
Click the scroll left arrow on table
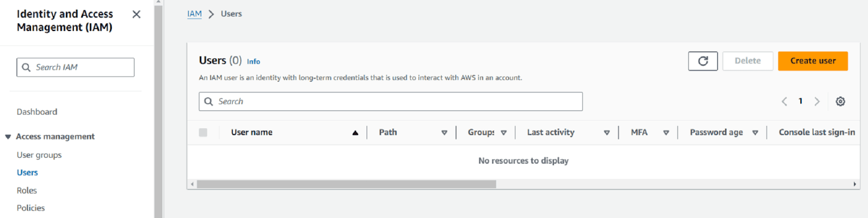point(192,184)
